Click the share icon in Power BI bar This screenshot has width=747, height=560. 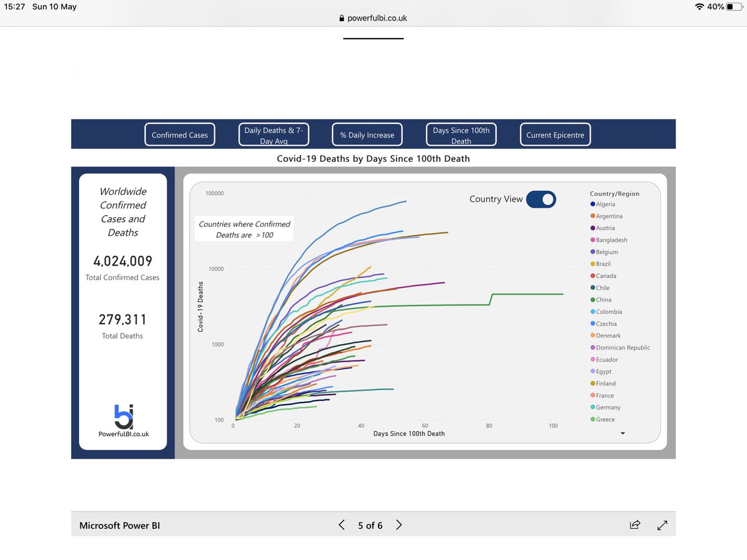click(635, 525)
